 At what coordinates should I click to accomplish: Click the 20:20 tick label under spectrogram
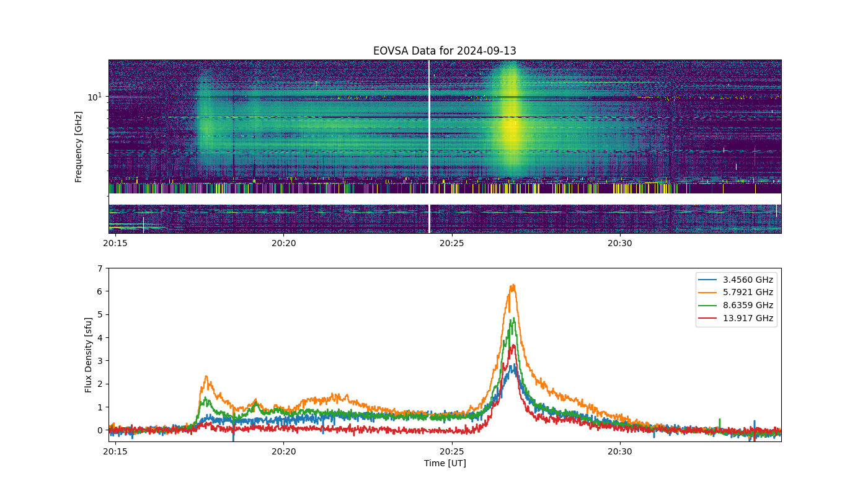pyautogui.click(x=283, y=243)
